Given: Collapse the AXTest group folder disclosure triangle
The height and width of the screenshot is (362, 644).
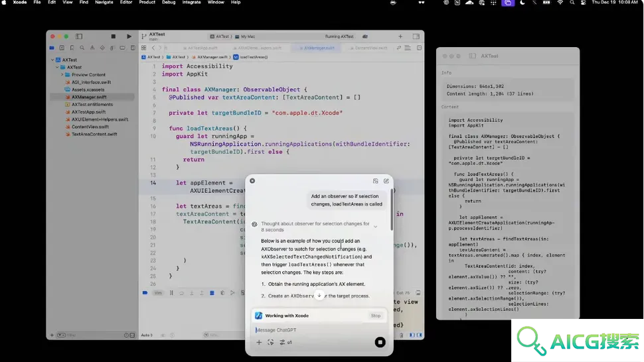Looking at the screenshot, I should pyautogui.click(x=57, y=67).
